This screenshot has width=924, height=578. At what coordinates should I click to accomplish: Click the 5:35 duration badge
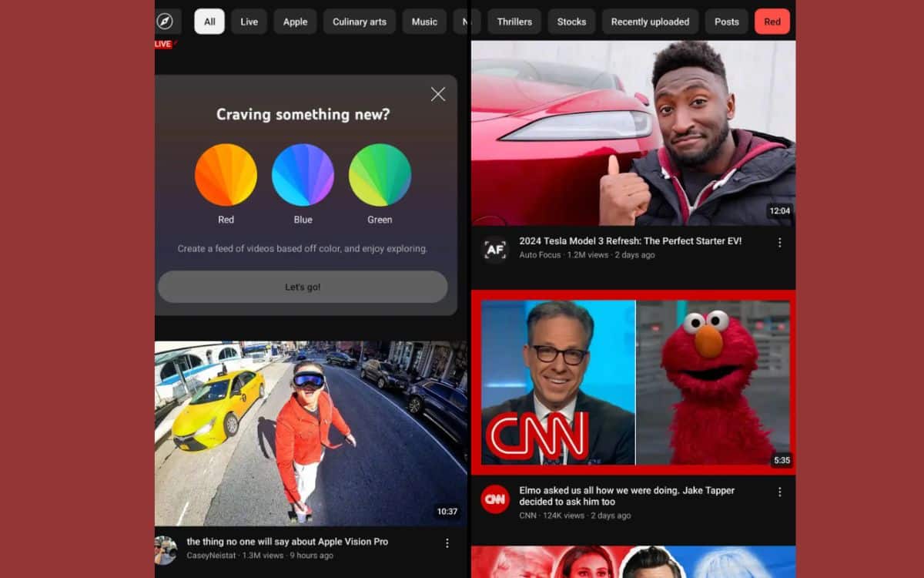pos(782,460)
